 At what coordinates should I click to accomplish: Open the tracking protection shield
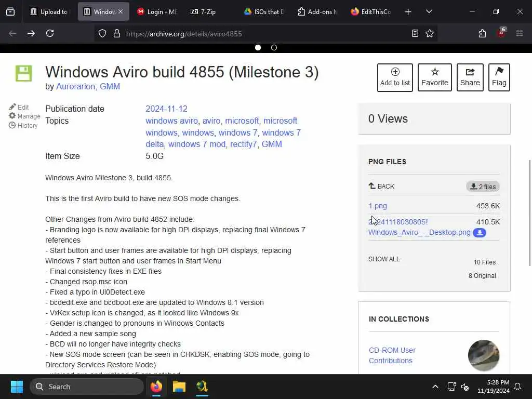coord(102,34)
